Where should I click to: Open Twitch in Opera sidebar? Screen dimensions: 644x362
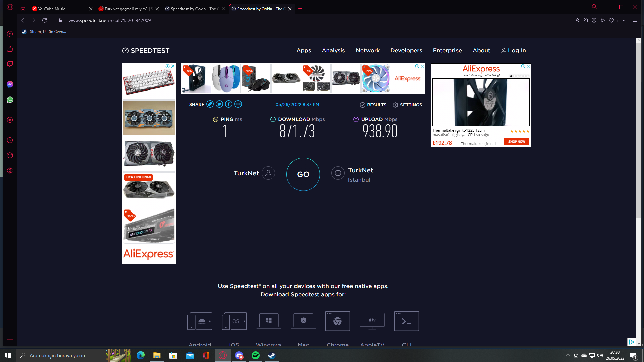10,64
